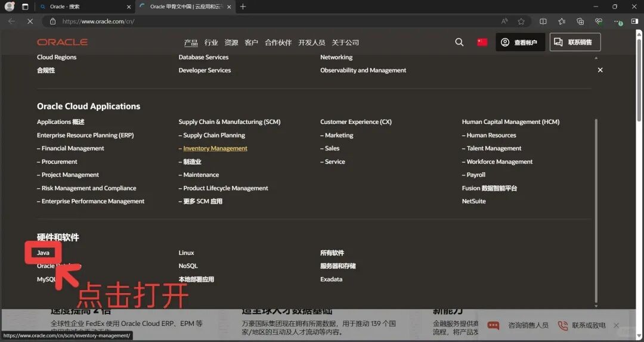Click the page vertical scrollbar thumb
The image size is (644, 342).
point(639,80)
